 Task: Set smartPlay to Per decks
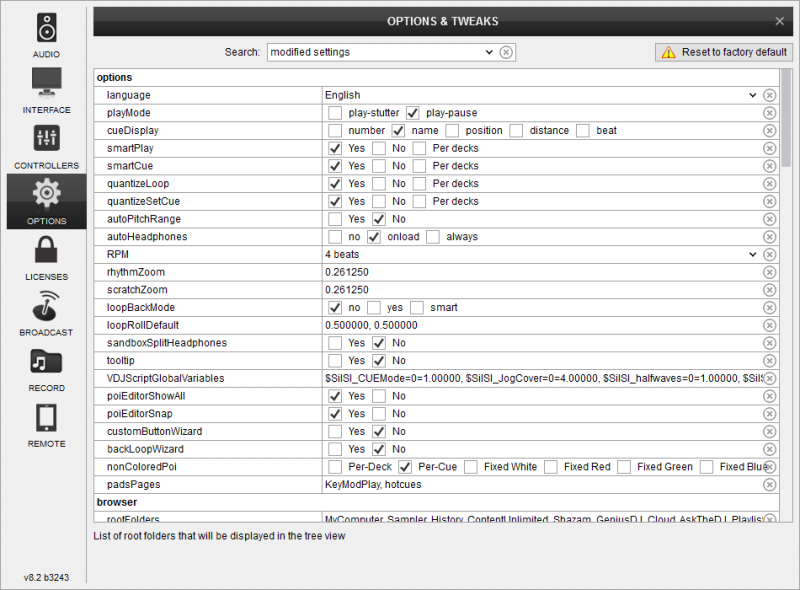pos(419,149)
